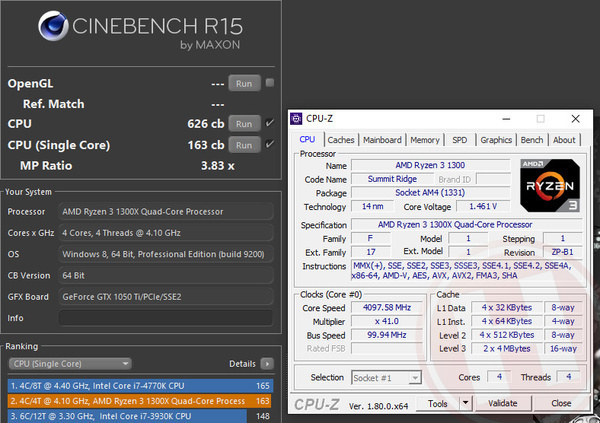The width and height of the screenshot is (600, 423).
Task: Click the OS field showing Windows 8
Action: tap(166, 254)
